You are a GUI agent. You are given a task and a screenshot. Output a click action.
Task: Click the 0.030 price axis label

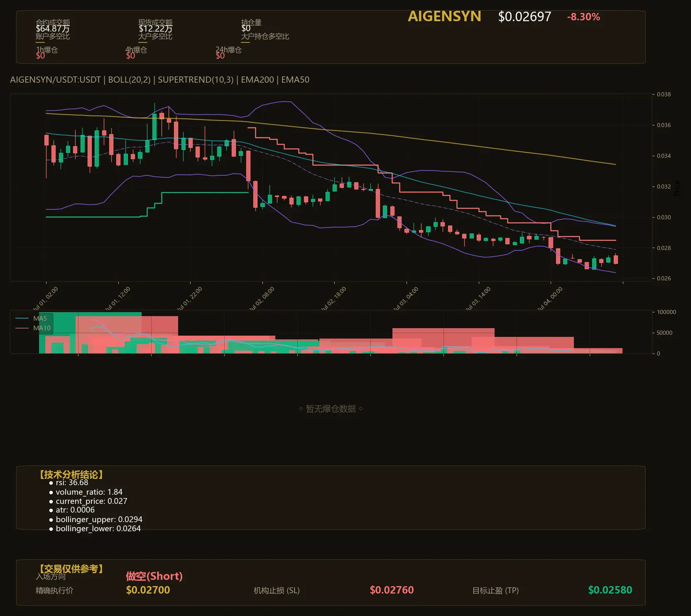[664, 217]
